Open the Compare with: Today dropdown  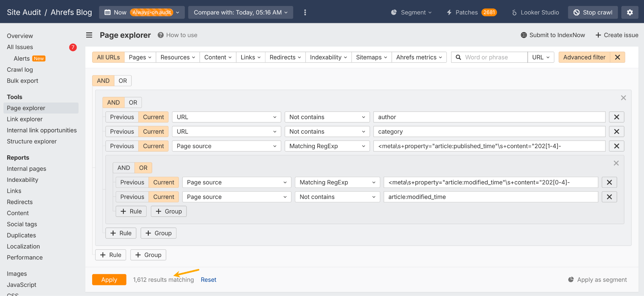click(240, 12)
